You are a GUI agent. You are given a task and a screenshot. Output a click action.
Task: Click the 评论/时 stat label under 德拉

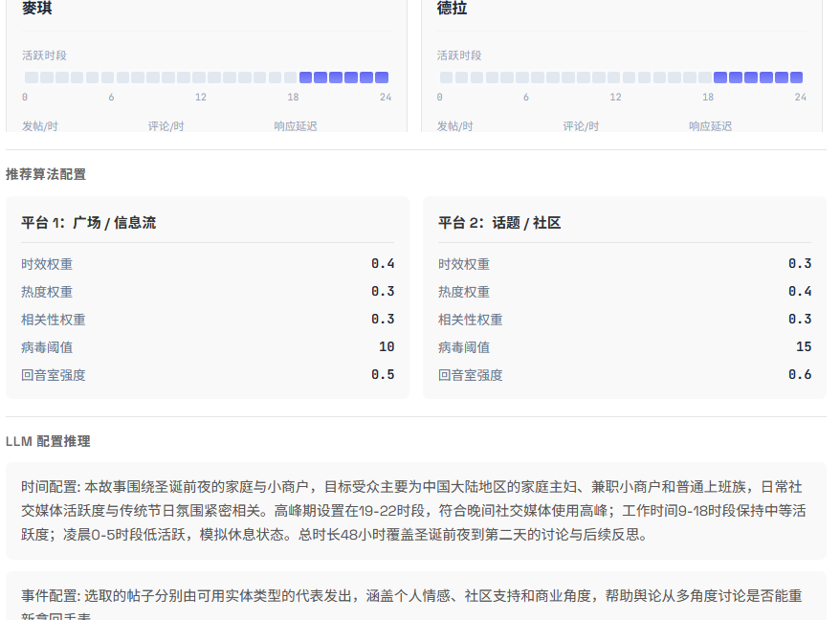pos(583,125)
